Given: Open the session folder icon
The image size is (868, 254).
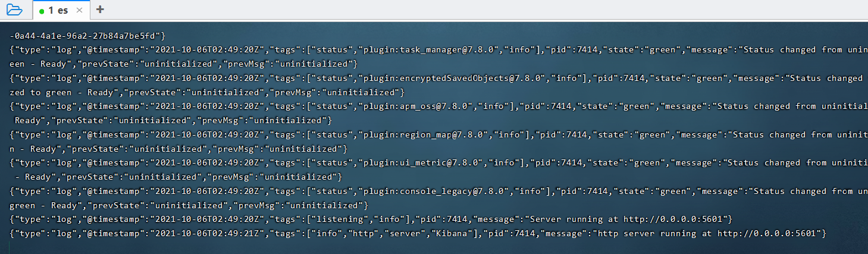Looking at the screenshot, I should tap(14, 10).
